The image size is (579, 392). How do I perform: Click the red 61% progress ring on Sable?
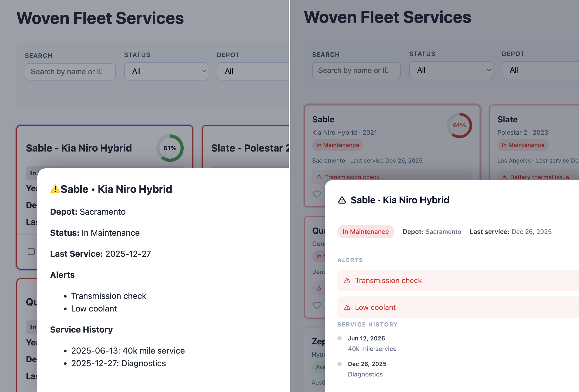(x=459, y=125)
